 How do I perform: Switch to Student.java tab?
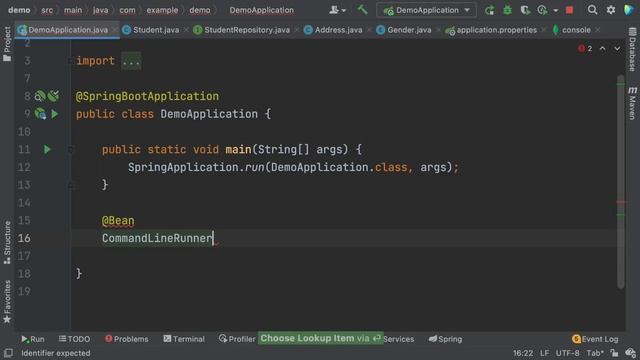156,30
